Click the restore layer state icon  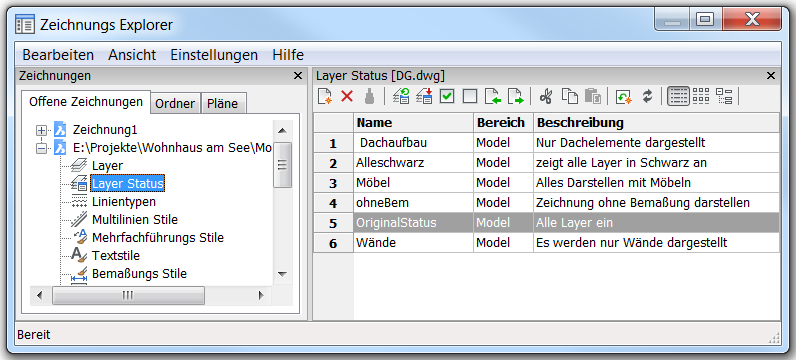coord(401,96)
